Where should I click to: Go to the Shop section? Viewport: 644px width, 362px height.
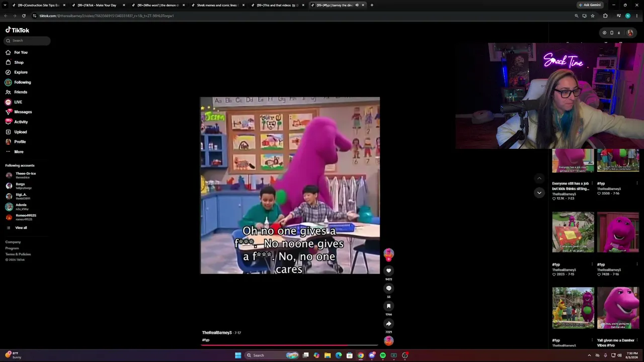point(14,62)
